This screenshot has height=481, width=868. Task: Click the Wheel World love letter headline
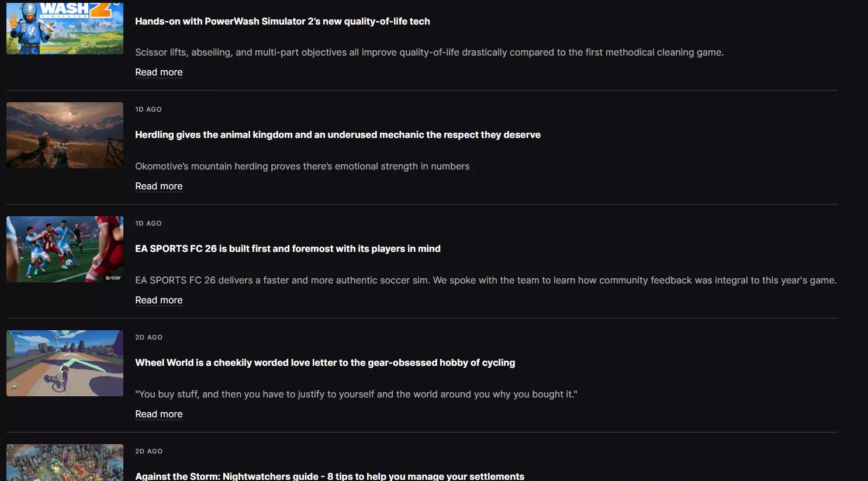325,362
